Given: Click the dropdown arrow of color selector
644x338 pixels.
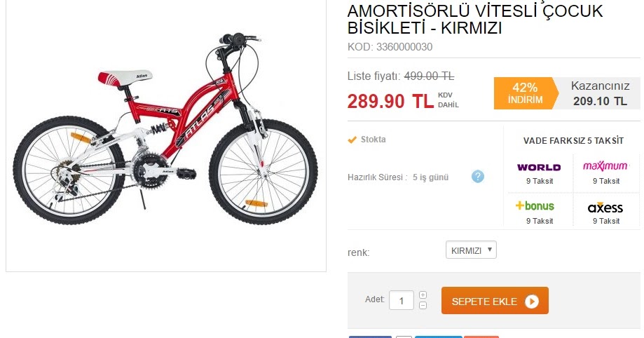Looking at the screenshot, I should point(490,250).
